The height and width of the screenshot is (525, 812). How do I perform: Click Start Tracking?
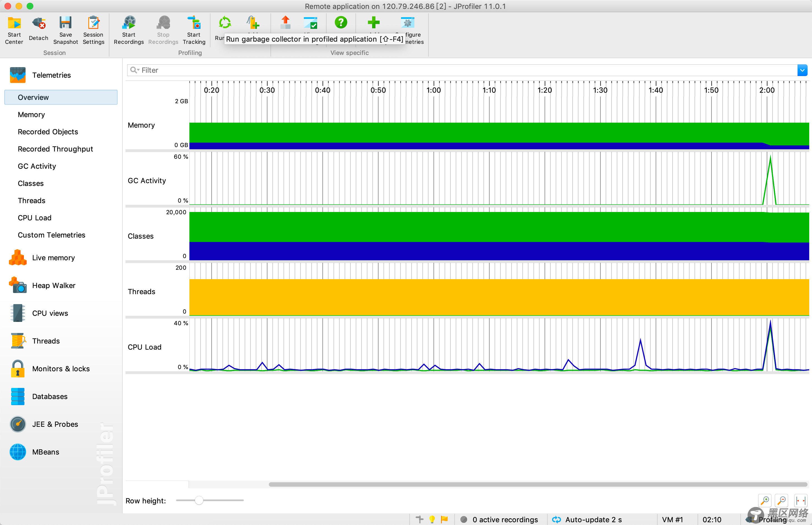point(194,30)
